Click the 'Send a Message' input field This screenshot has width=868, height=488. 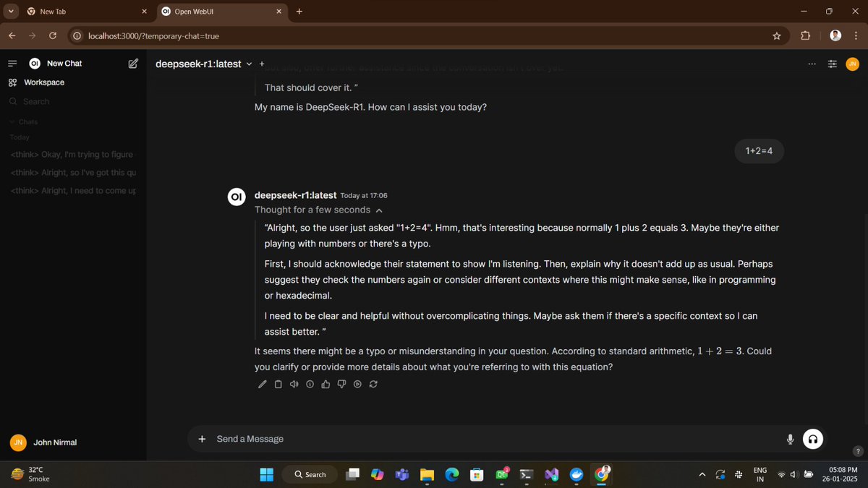[x=495, y=439]
